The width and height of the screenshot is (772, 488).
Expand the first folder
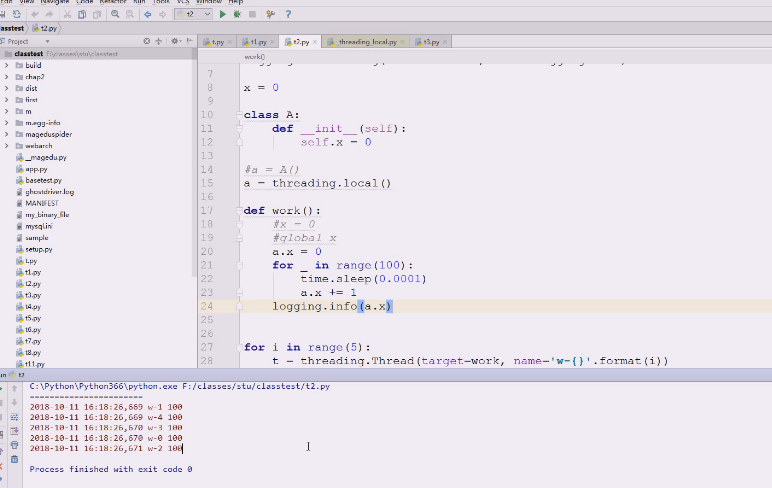tap(6, 99)
